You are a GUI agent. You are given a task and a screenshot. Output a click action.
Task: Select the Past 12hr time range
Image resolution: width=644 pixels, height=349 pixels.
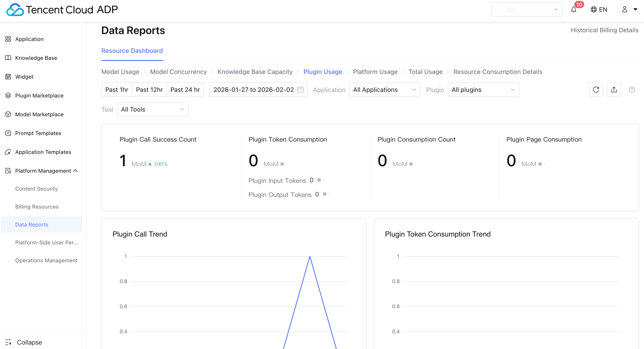pyautogui.click(x=149, y=90)
